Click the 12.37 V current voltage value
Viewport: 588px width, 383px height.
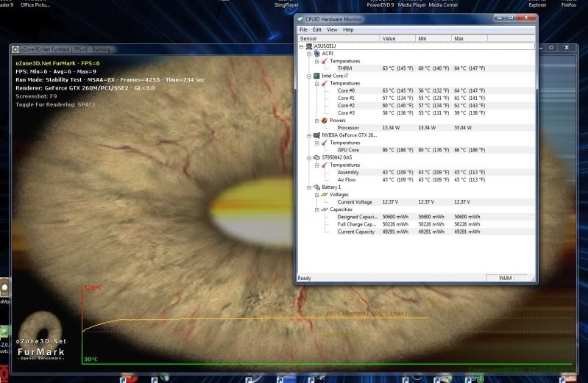point(390,202)
